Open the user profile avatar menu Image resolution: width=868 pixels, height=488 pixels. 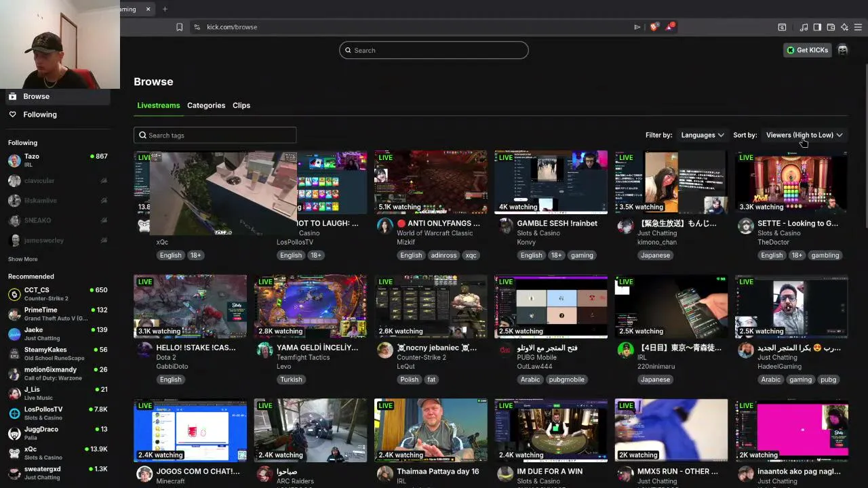[x=842, y=50]
